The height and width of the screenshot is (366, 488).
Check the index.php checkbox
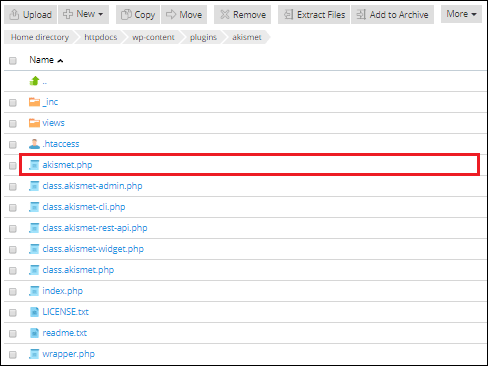click(13, 292)
